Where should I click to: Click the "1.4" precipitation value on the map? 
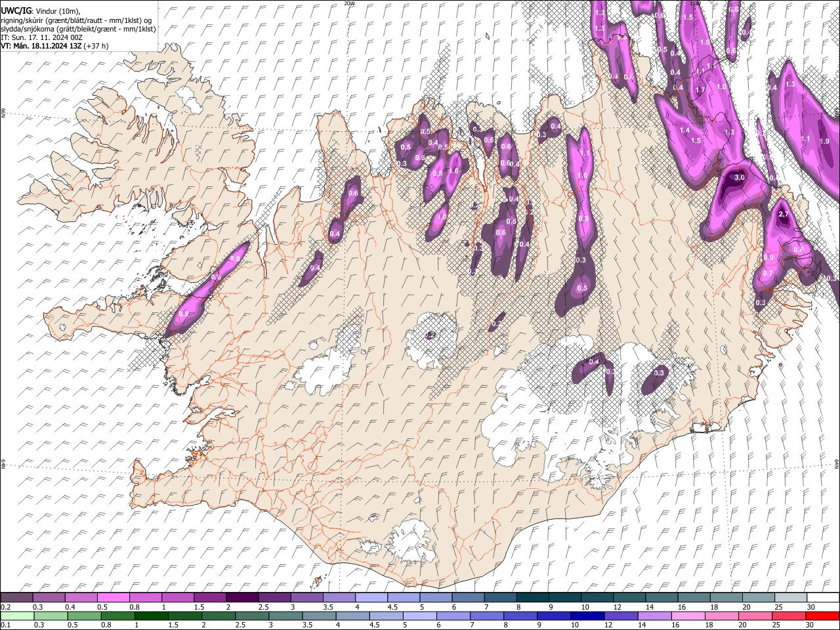tap(684, 130)
